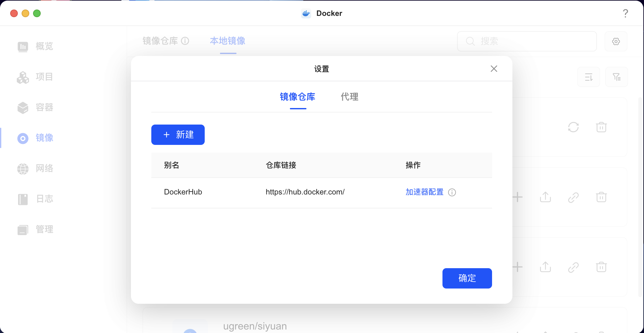This screenshot has width=644, height=333.
Task: Confirm with the 确定 button
Action: [467, 278]
